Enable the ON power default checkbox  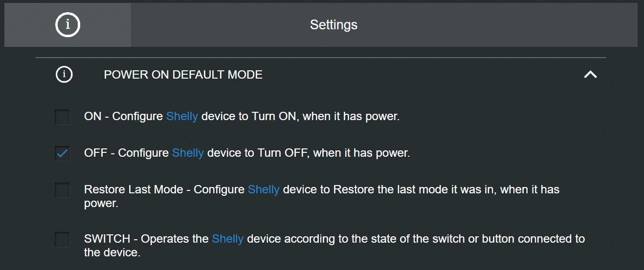click(62, 117)
